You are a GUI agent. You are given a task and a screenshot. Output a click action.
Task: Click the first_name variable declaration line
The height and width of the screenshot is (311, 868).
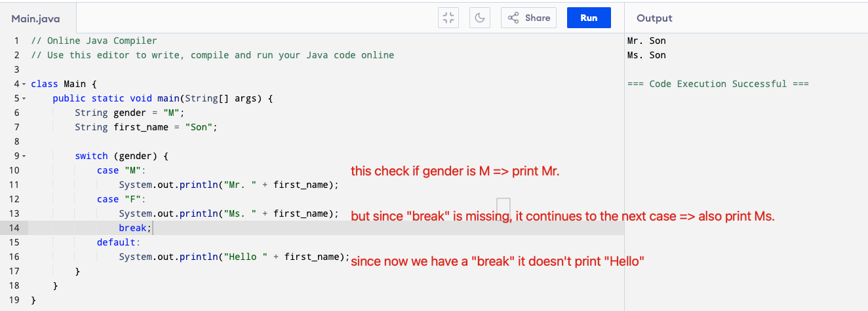click(146, 127)
